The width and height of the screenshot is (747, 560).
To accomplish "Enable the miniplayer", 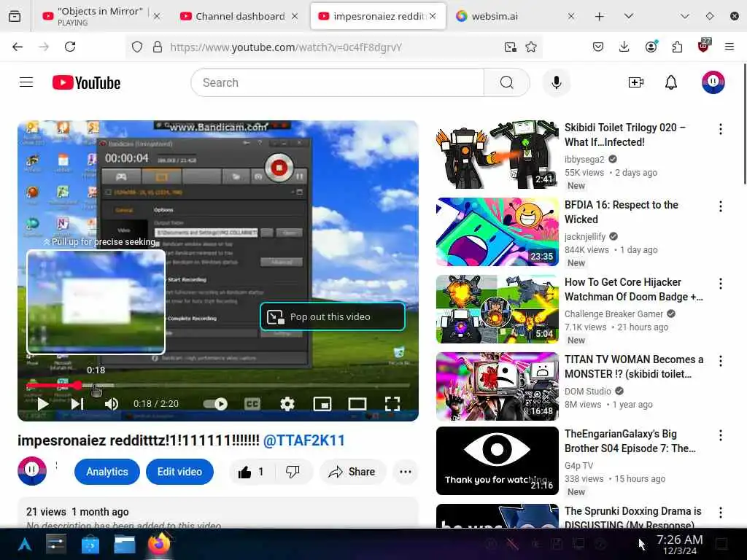I will pos(322,404).
